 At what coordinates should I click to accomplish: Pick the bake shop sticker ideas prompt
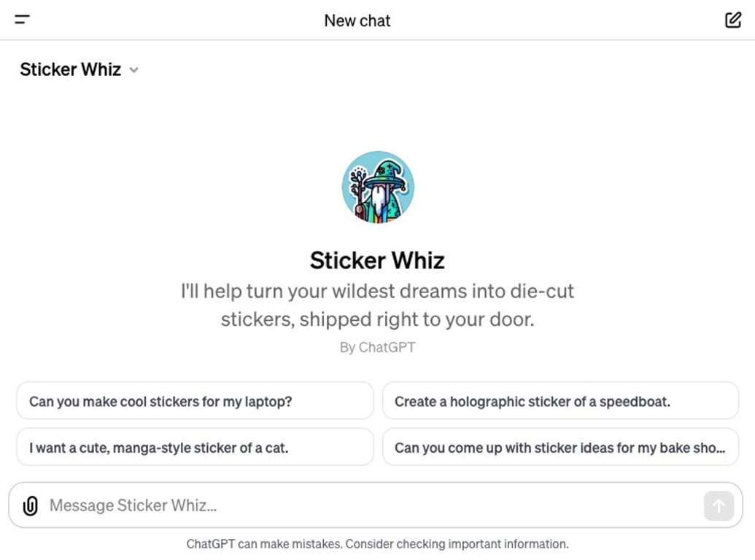coord(560,447)
